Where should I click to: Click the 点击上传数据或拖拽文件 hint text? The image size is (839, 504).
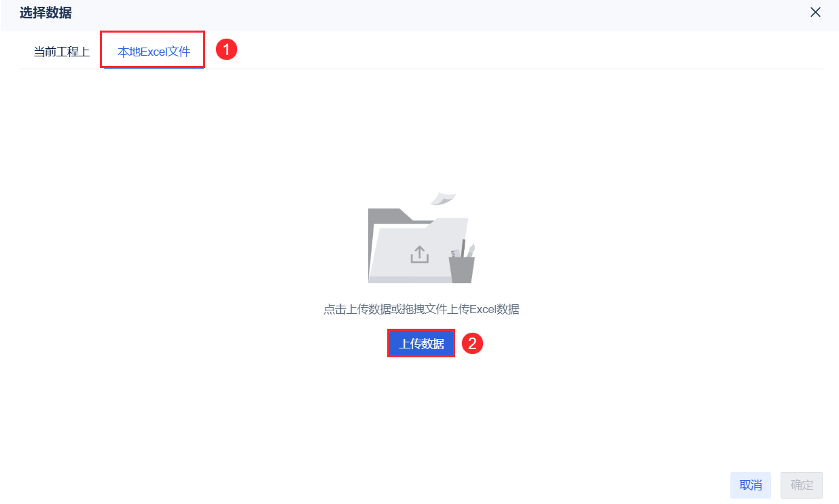385,309
